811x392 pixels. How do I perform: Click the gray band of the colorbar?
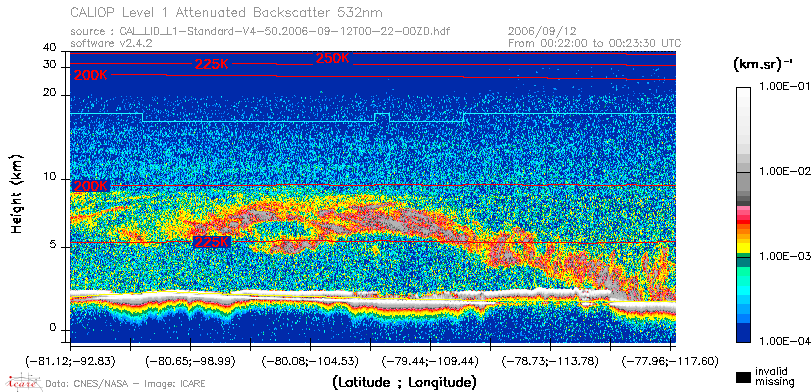743,182
